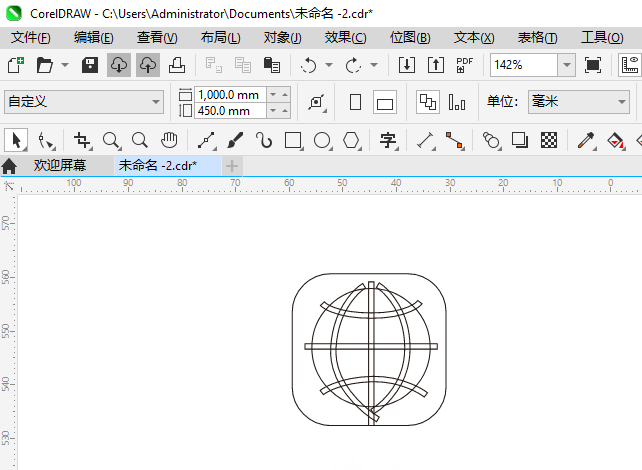This screenshot has width=642, height=470.
Task: Open the Tools menu
Action: pos(602,38)
